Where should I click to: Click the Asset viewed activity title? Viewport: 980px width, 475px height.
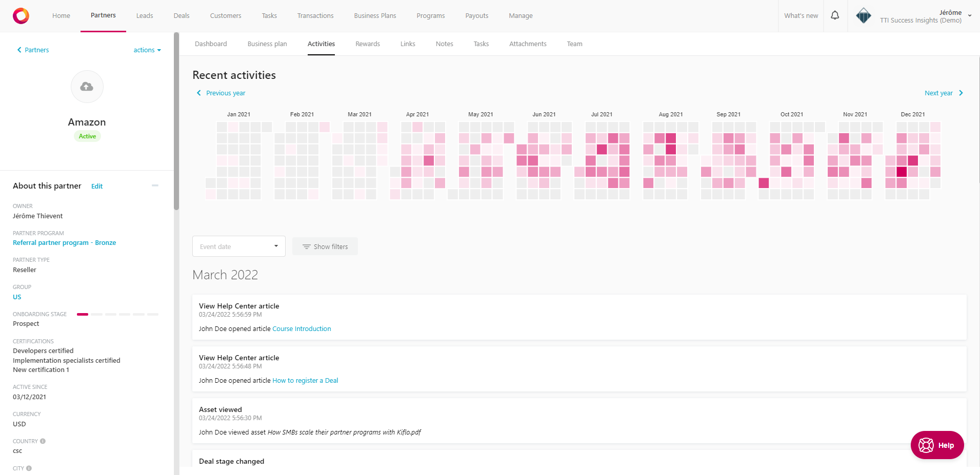(x=221, y=409)
